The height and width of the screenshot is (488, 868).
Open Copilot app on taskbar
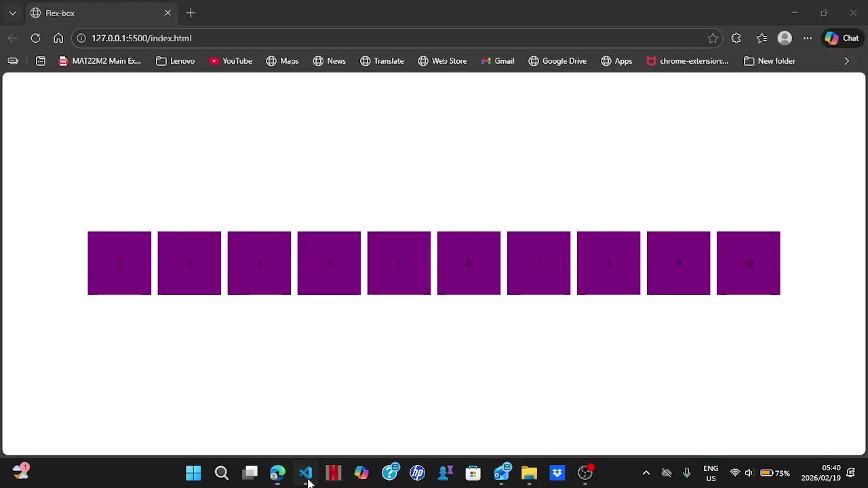point(361,473)
